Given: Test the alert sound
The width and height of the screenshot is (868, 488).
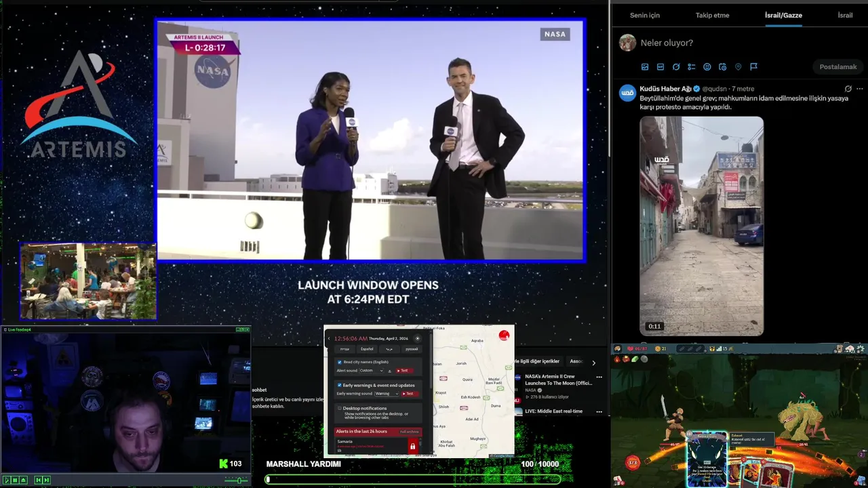Looking at the screenshot, I should 405,371.
